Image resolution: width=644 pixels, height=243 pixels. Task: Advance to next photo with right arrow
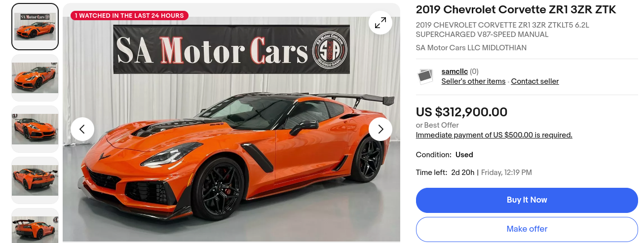click(x=380, y=129)
